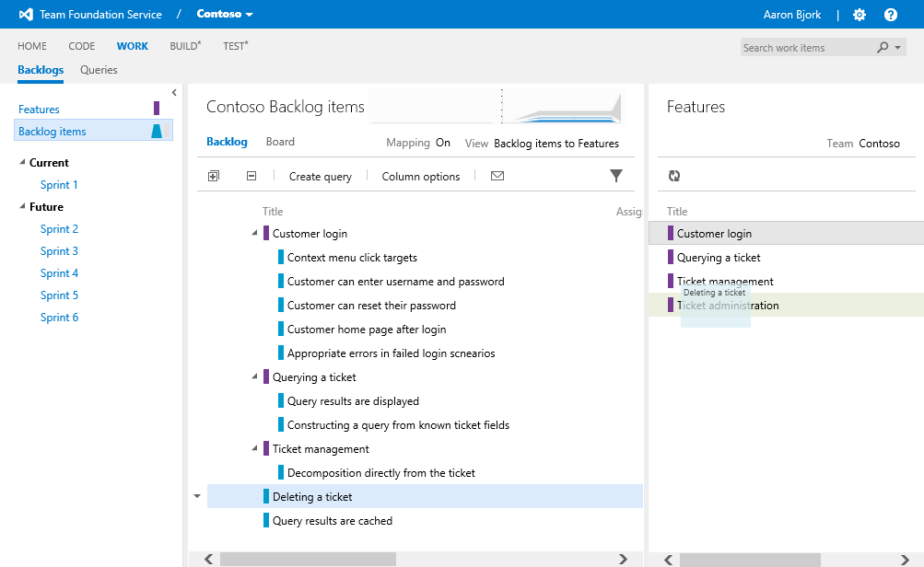Viewport: 924px width, 567px height.
Task: Open the Contoso project dropdown in header
Action: point(222,14)
